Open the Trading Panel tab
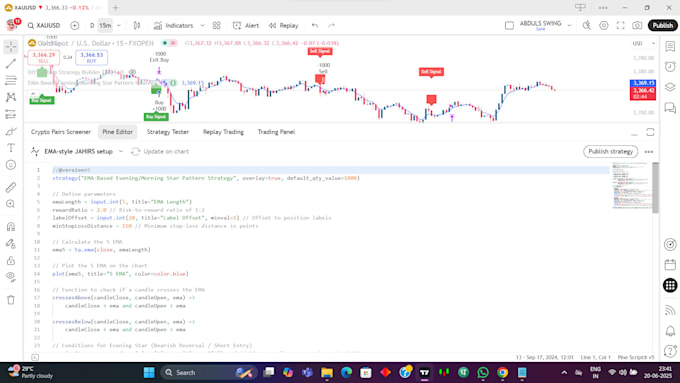The height and width of the screenshot is (383, 680). tap(276, 132)
